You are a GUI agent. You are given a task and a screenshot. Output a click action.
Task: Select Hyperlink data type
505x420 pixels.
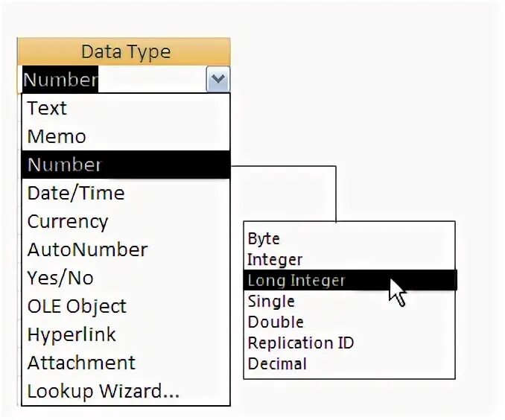[126, 334]
